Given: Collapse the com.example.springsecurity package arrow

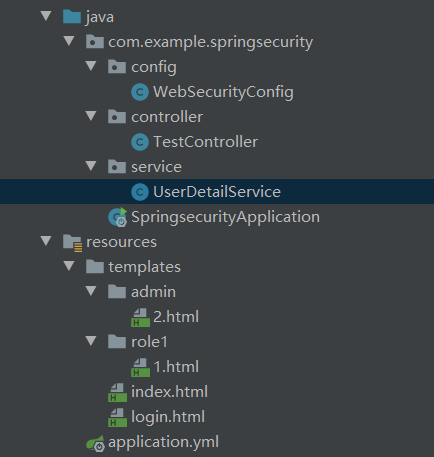Looking at the screenshot, I should [69, 41].
